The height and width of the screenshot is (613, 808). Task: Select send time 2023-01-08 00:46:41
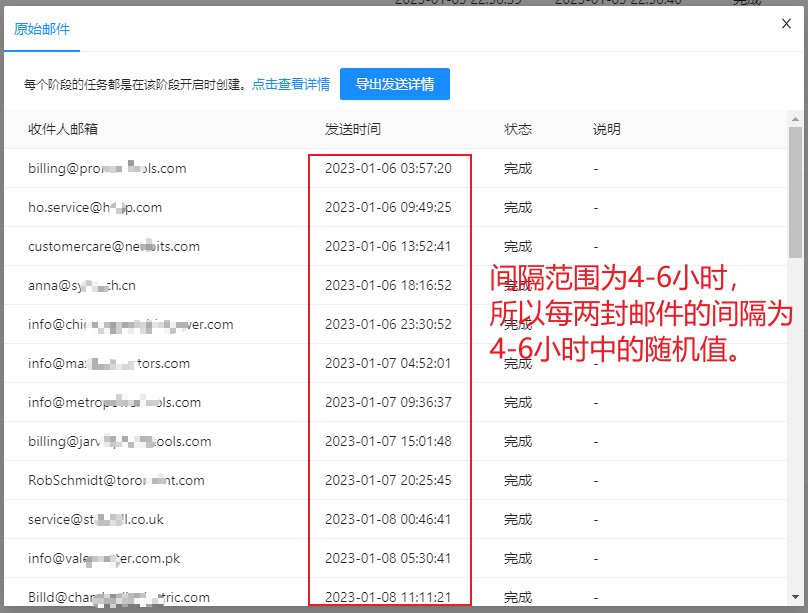click(x=388, y=519)
